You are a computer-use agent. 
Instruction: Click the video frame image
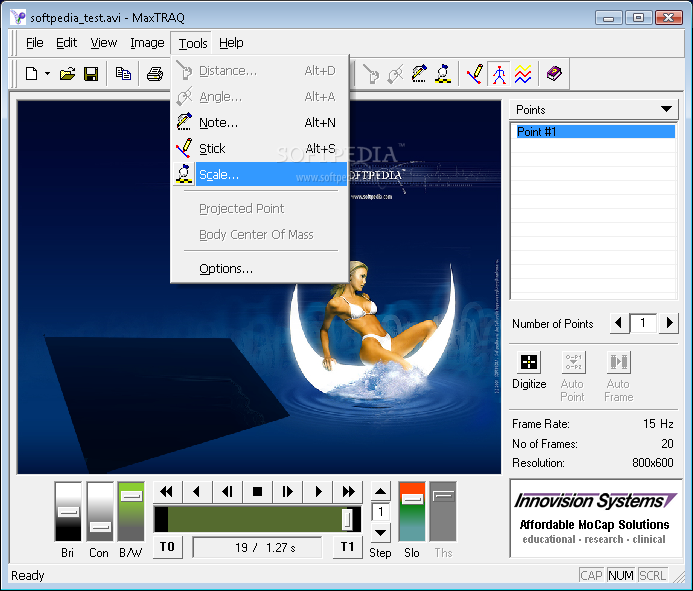click(x=259, y=287)
